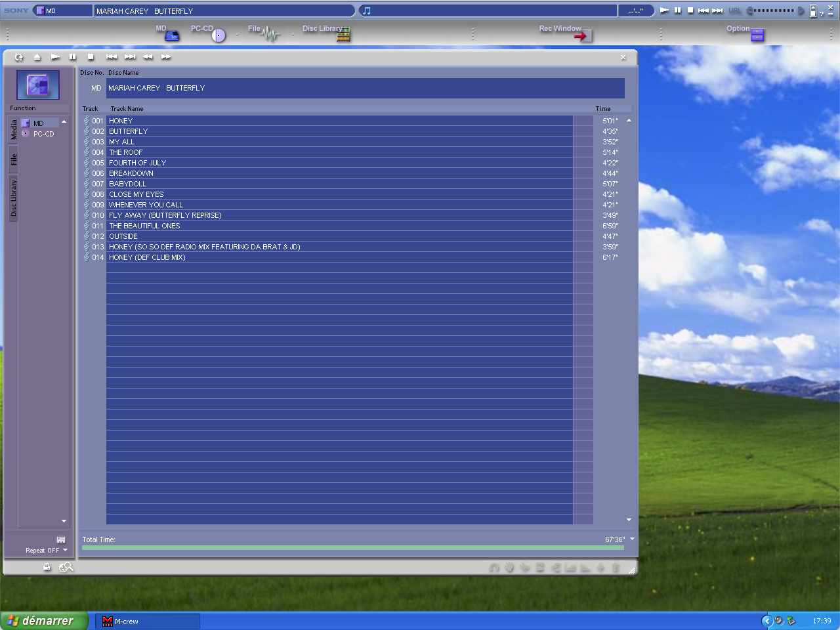
Task: Go to previous track from the top bar
Action: click(x=703, y=10)
